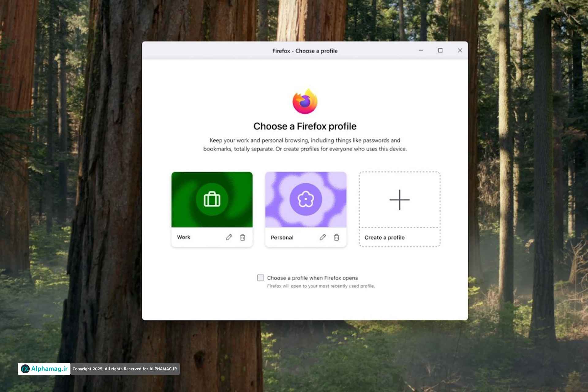Click the pencil icon for Personal profile
This screenshot has height=392, width=588.
pos(322,237)
